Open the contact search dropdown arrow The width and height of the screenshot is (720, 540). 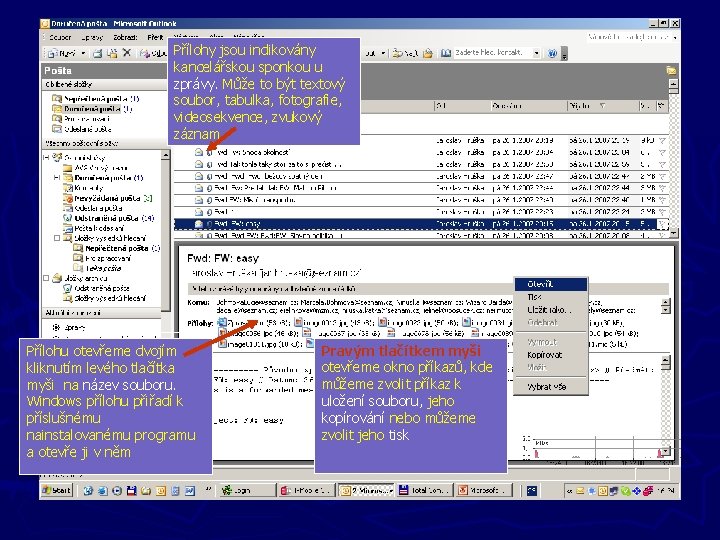536,53
